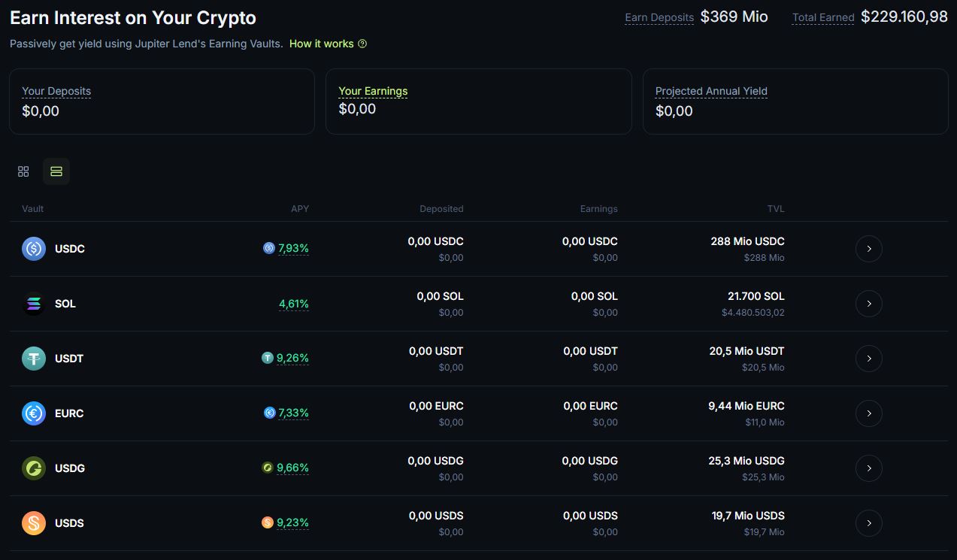Switch to list view layout
957x560 pixels.
(56, 171)
